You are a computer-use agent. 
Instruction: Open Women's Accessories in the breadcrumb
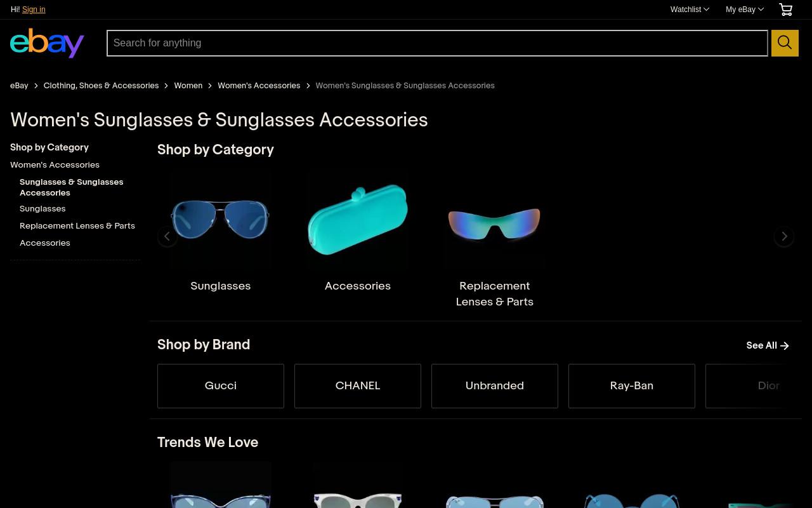click(259, 86)
